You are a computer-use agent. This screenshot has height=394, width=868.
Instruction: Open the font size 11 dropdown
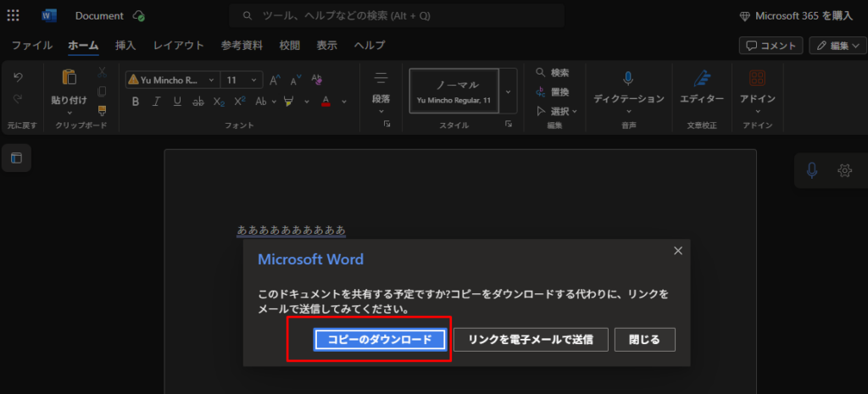[242, 80]
